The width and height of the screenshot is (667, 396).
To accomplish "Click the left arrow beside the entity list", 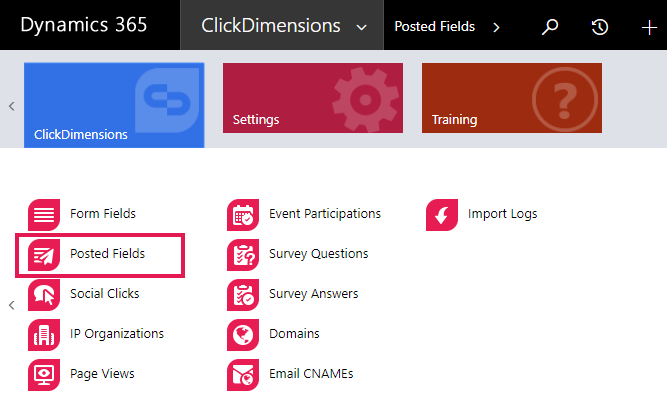I will tap(11, 305).
